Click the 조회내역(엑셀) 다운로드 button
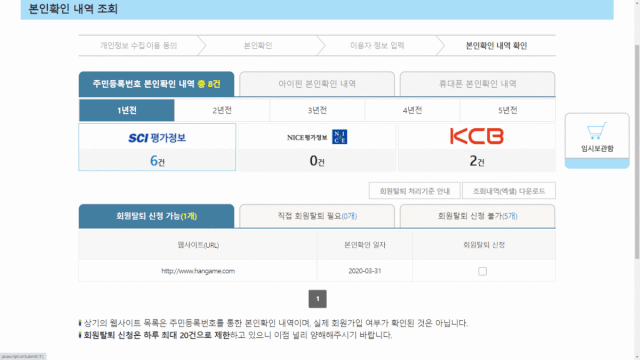 pos(509,191)
